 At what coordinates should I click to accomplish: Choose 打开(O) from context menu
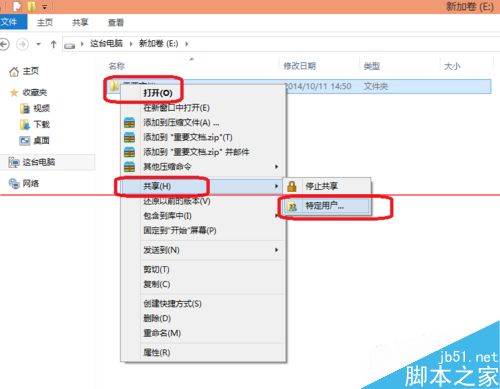pos(203,93)
